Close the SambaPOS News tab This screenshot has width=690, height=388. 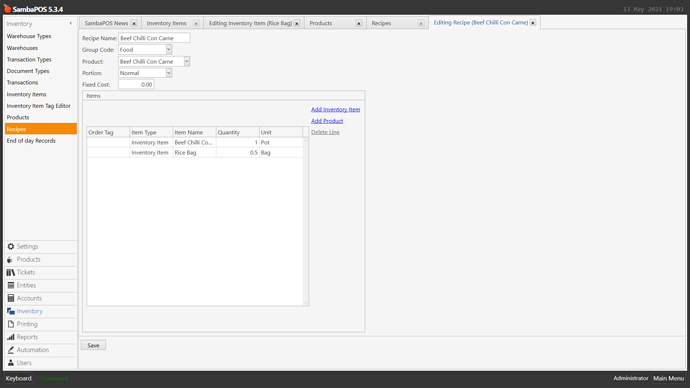coord(134,23)
